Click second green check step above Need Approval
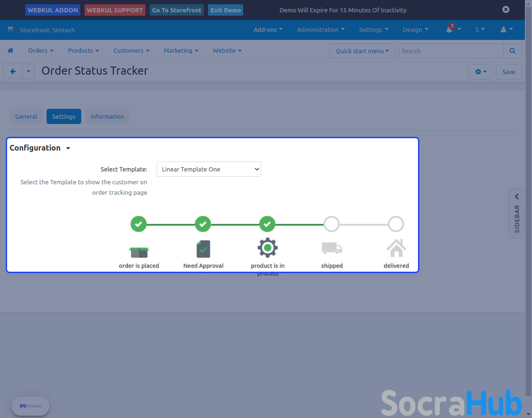532x418 pixels. (203, 224)
